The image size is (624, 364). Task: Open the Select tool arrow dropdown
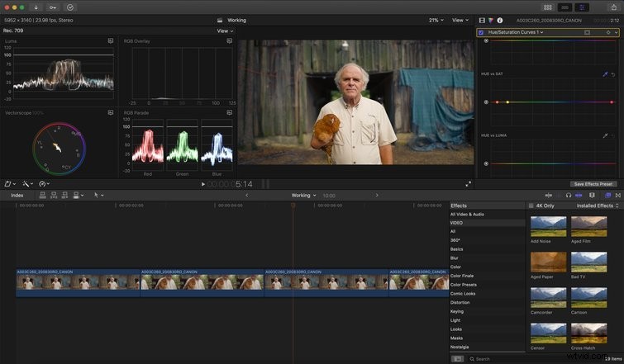tap(98, 195)
